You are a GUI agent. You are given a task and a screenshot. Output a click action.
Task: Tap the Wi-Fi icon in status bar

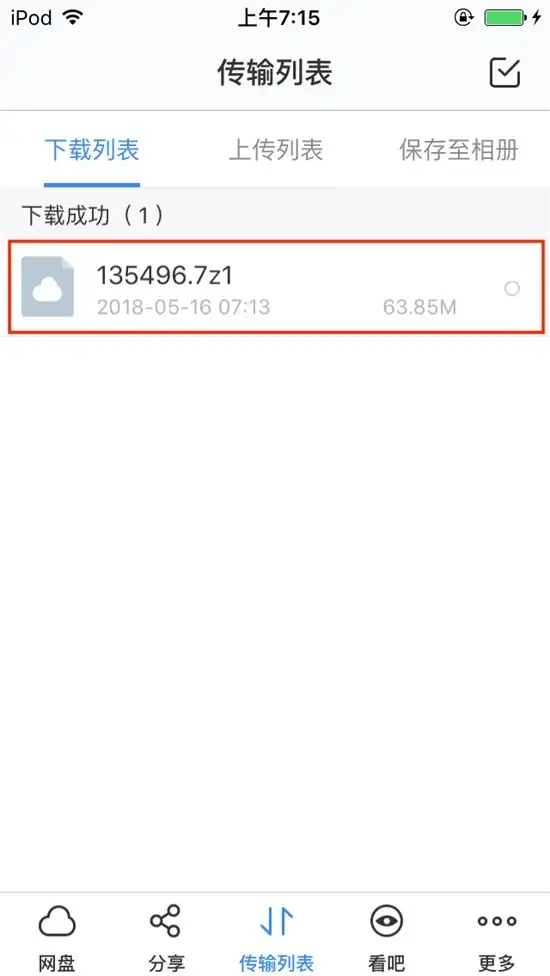[x=73, y=17]
